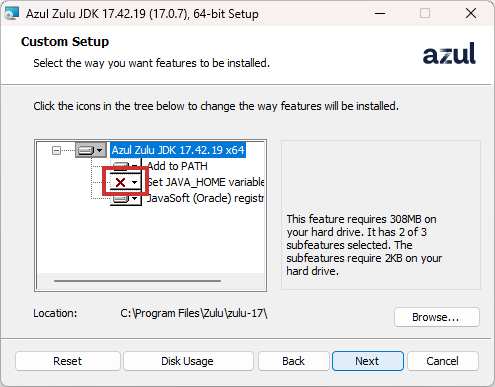This screenshot has height=387, width=495.
Task: Click the Browse... button
Action: [x=437, y=317]
